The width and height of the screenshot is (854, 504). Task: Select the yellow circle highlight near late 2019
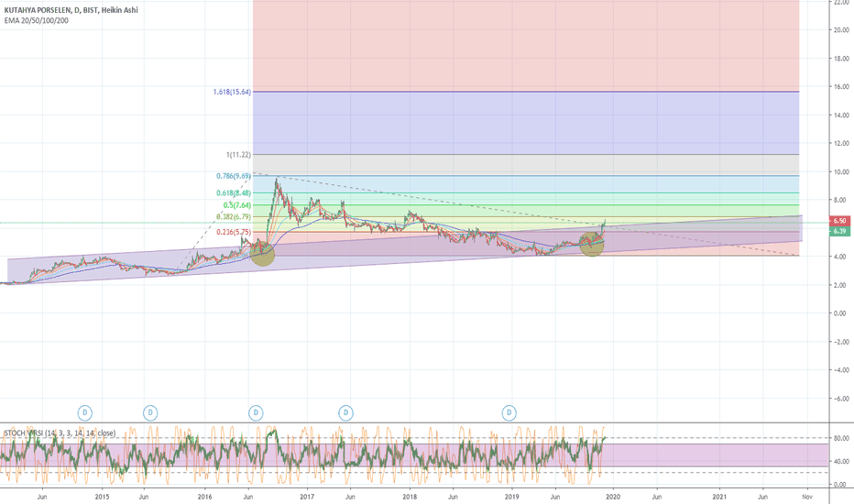point(592,244)
